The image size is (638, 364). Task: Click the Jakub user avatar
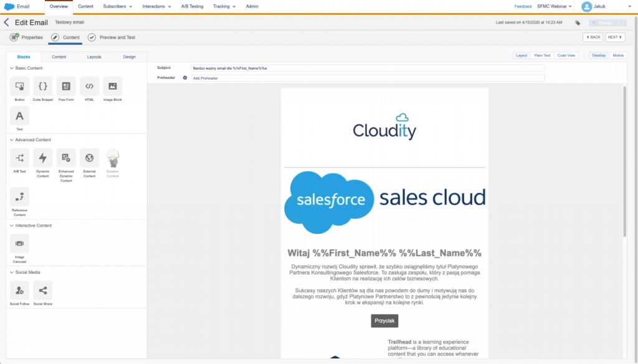point(586,6)
